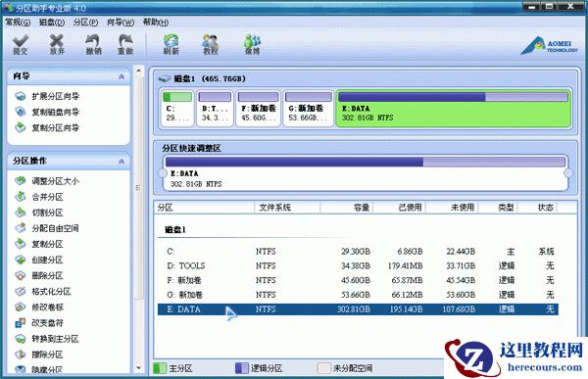Sort by 容量 column header
The image size is (588, 379).
point(347,208)
